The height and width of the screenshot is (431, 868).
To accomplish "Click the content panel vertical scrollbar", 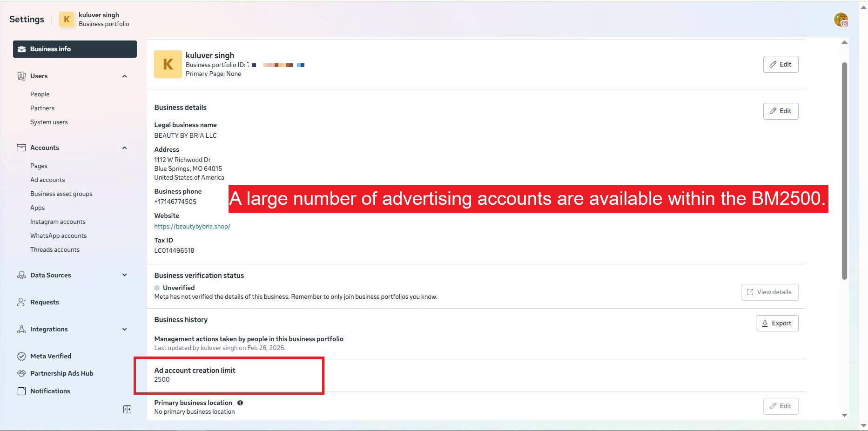I will tap(844, 171).
